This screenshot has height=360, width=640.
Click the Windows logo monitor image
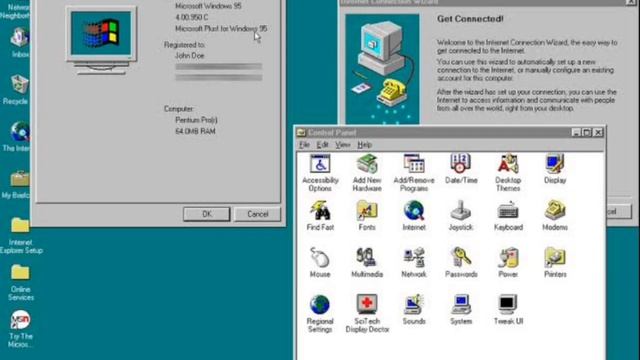[101, 40]
